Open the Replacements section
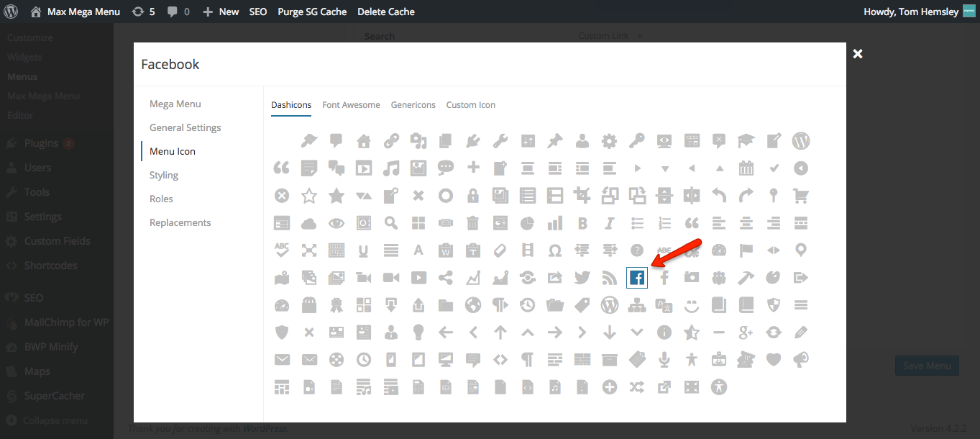The image size is (980, 439). coord(180,222)
